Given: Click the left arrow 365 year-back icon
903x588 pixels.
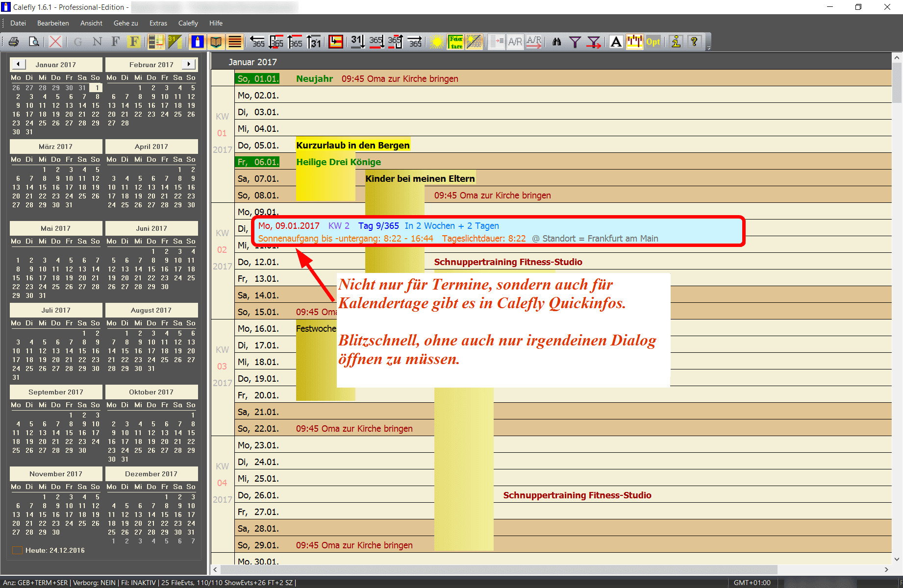Looking at the screenshot, I should click(x=257, y=42).
